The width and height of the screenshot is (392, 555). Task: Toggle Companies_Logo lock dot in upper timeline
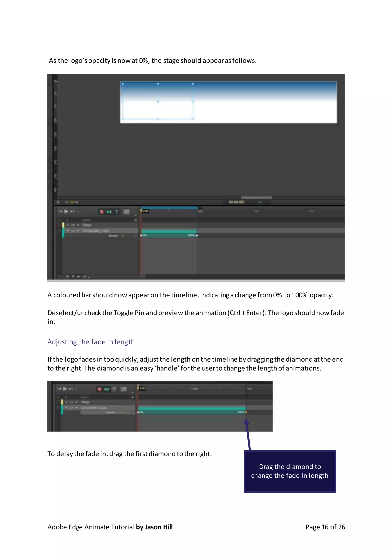click(78, 231)
